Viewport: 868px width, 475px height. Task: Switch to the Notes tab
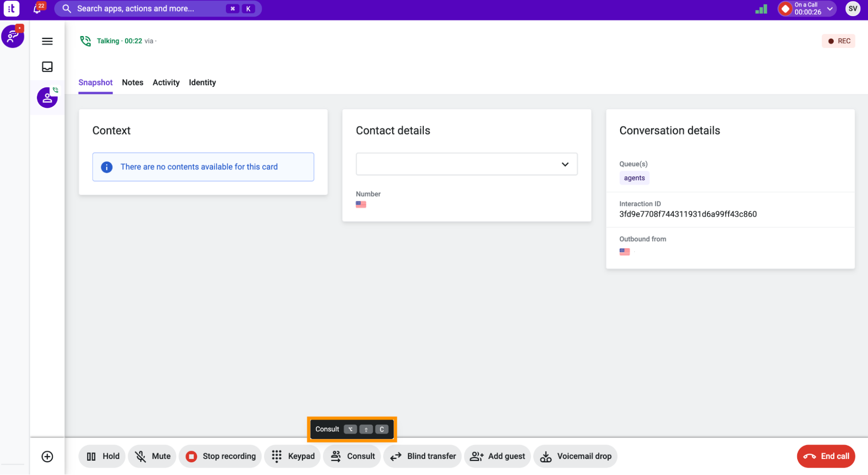pos(132,83)
